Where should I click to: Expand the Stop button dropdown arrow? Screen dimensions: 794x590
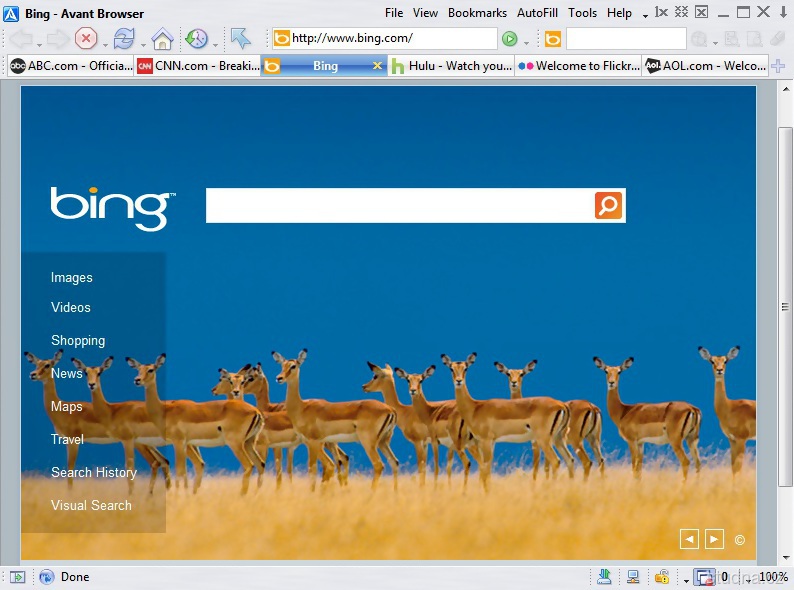pyautogui.click(x=105, y=46)
